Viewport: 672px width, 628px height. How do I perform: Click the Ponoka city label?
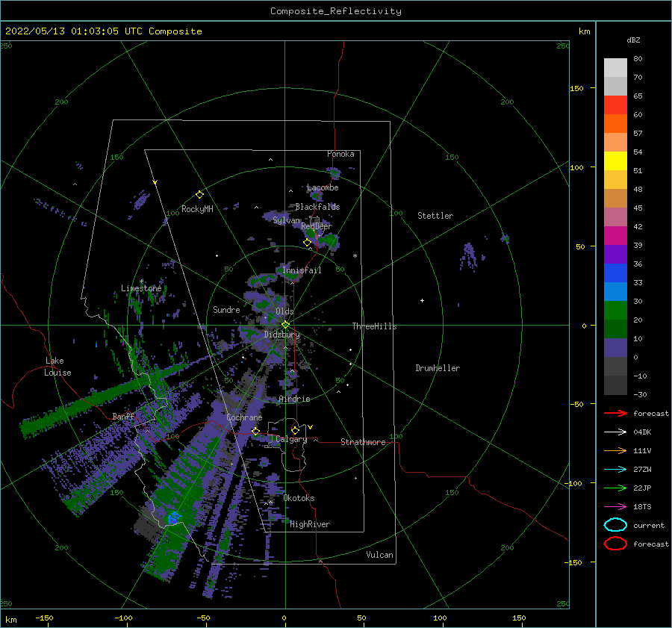point(340,154)
